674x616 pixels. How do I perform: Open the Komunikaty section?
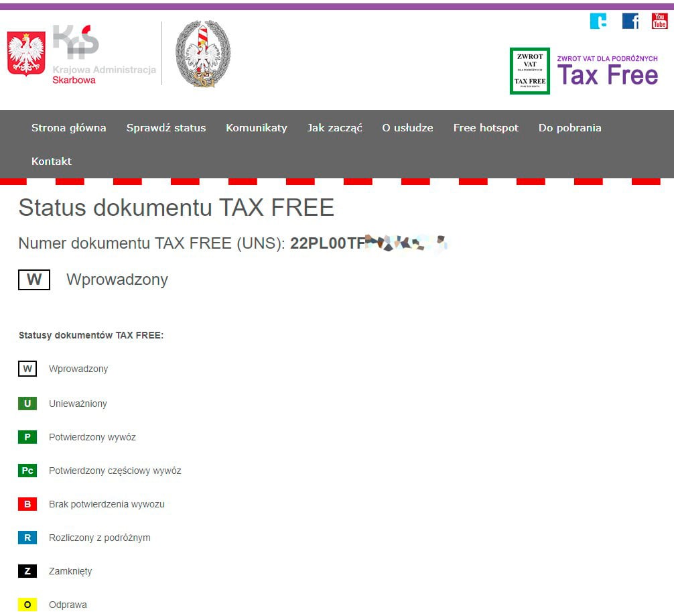click(x=257, y=128)
